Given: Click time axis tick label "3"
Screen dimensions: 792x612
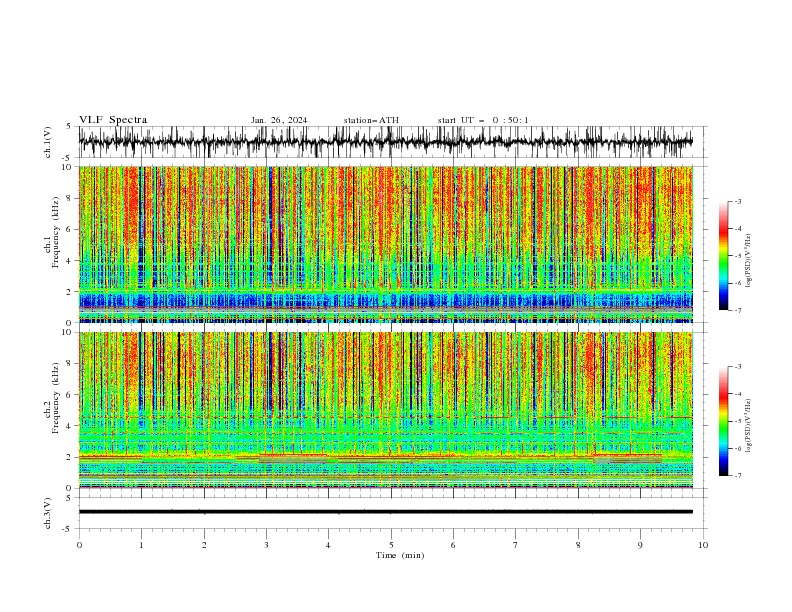Looking at the screenshot, I should pos(266,545).
